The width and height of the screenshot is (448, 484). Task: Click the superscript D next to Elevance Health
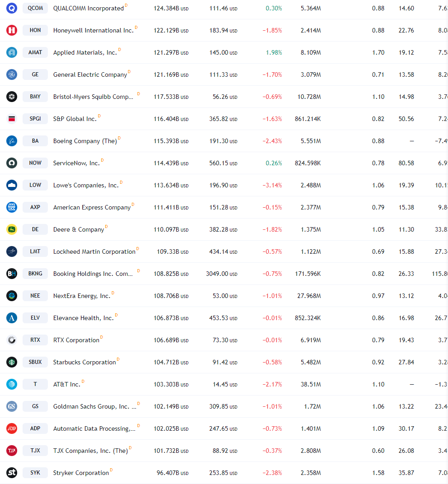[x=116, y=315]
